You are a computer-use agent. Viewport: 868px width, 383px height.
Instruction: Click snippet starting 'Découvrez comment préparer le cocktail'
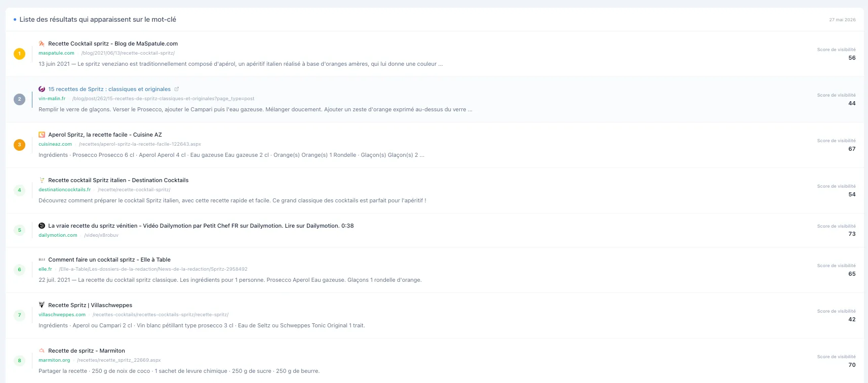[x=232, y=200]
